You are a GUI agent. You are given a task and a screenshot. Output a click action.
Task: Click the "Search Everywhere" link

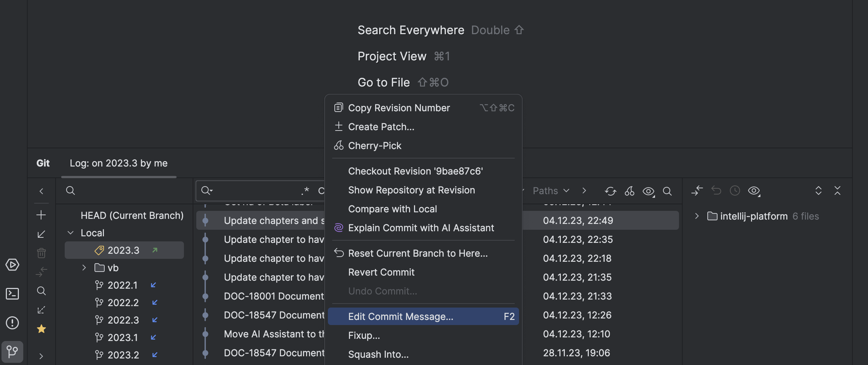click(410, 30)
